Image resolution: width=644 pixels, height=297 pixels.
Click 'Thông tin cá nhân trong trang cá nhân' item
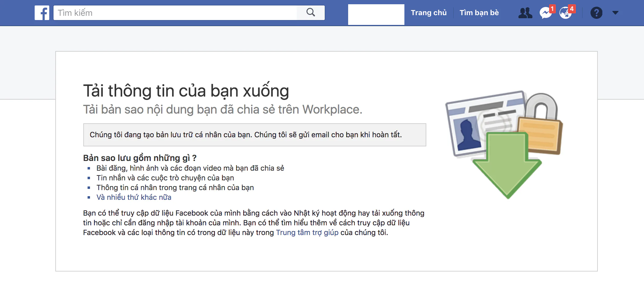pyautogui.click(x=175, y=188)
